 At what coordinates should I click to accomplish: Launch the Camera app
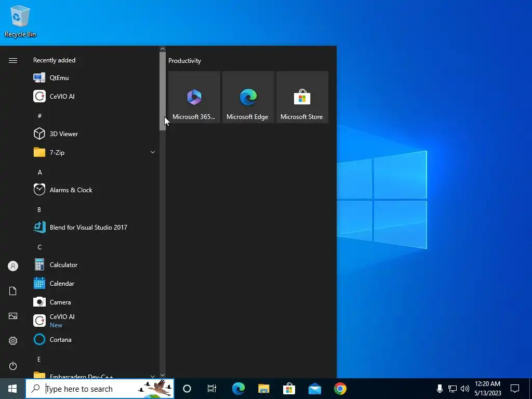95,302
